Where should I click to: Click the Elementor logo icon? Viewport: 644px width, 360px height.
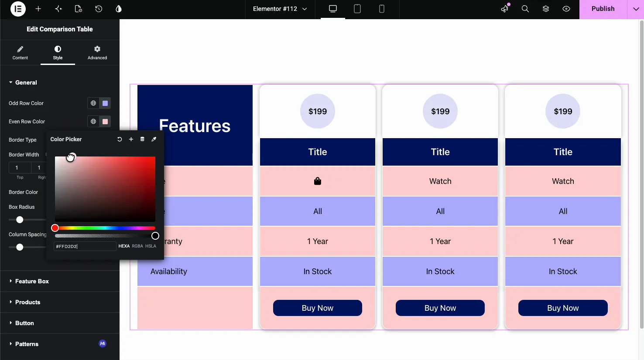coord(18,9)
